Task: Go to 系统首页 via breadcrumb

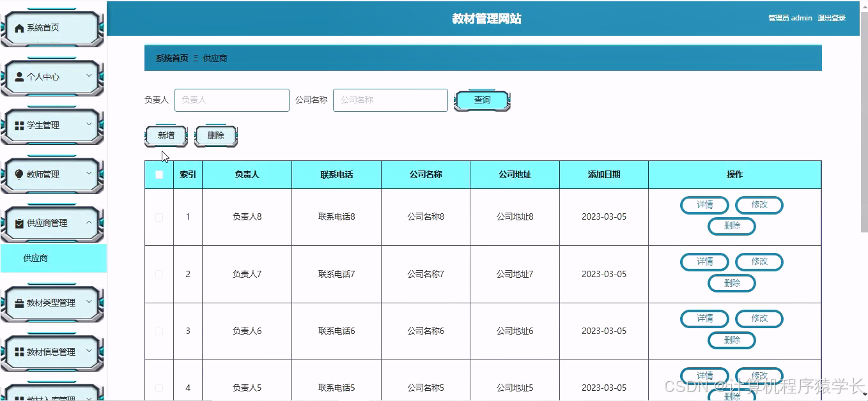Action: tap(172, 58)
